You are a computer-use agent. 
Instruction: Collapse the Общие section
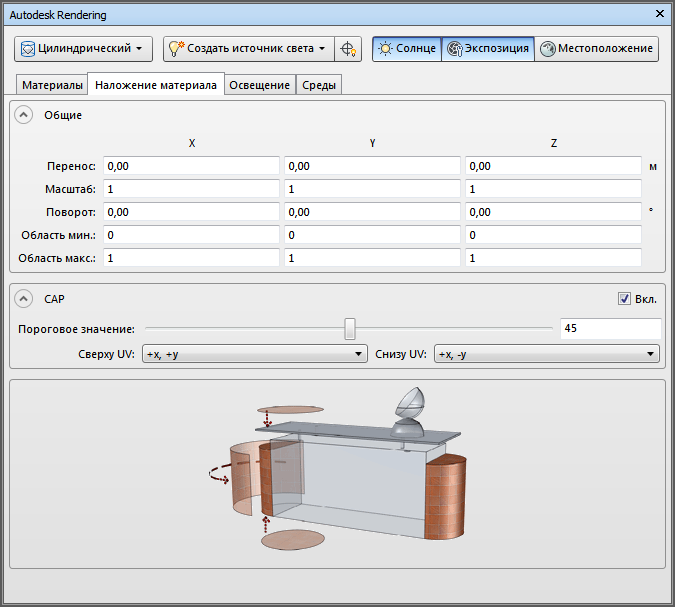(x=24, y=115)
